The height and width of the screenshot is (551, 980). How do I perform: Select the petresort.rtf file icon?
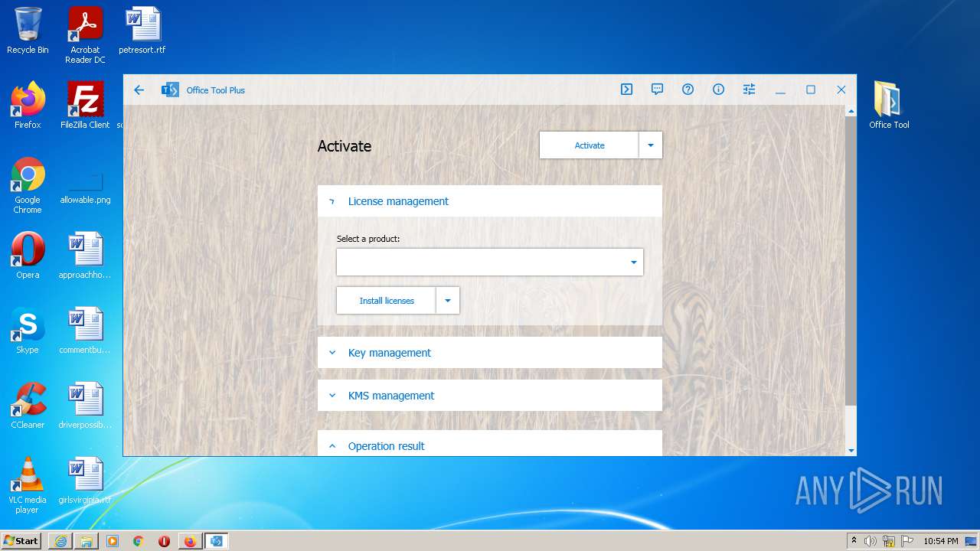142,31
